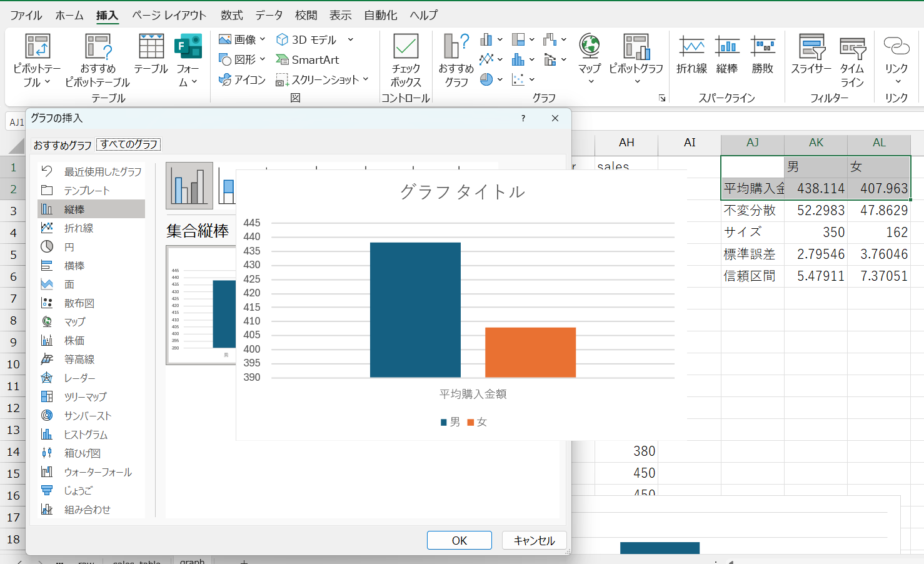Select ヒストグラム in chart type list

pos(86,435)
